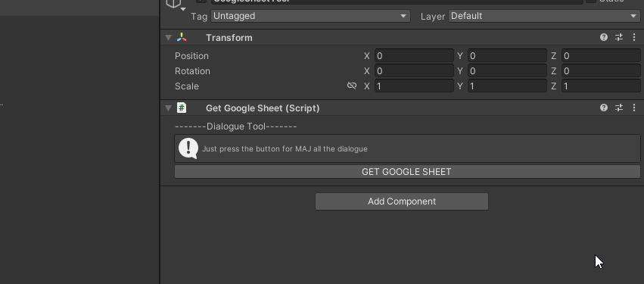This screenshot has width=644, height=284.
Task: Click the GameObject cube icon
Action: [x=173, y=3]
